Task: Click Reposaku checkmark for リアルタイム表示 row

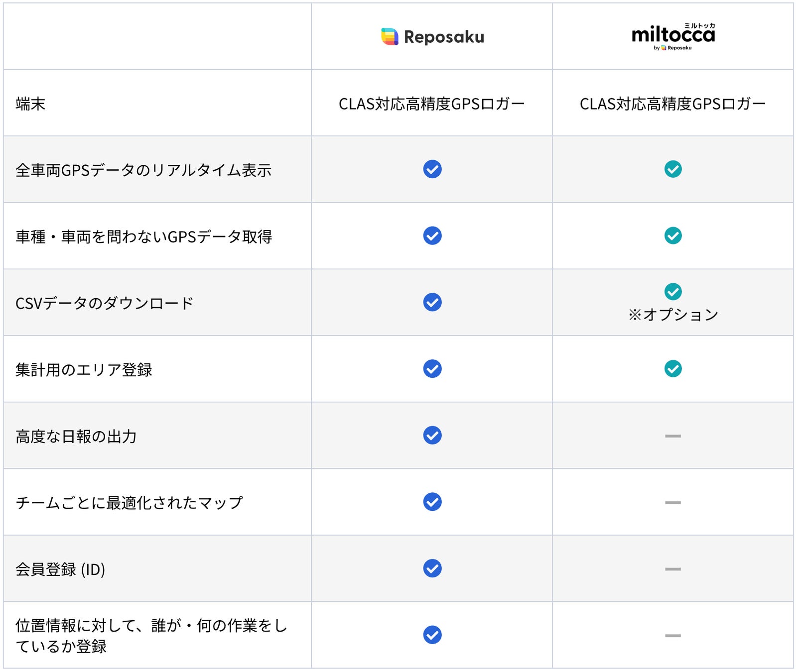Action: pos(432,169)
